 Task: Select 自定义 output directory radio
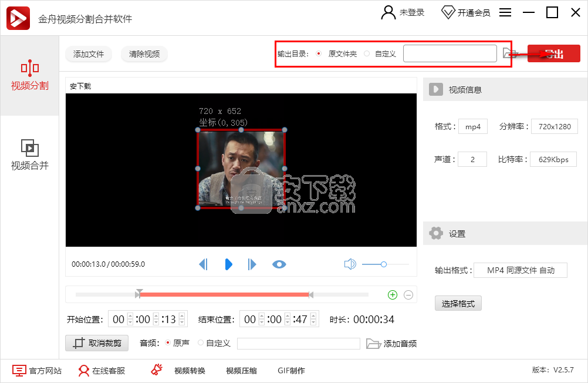pyautogui.click(x=367, y=53)
